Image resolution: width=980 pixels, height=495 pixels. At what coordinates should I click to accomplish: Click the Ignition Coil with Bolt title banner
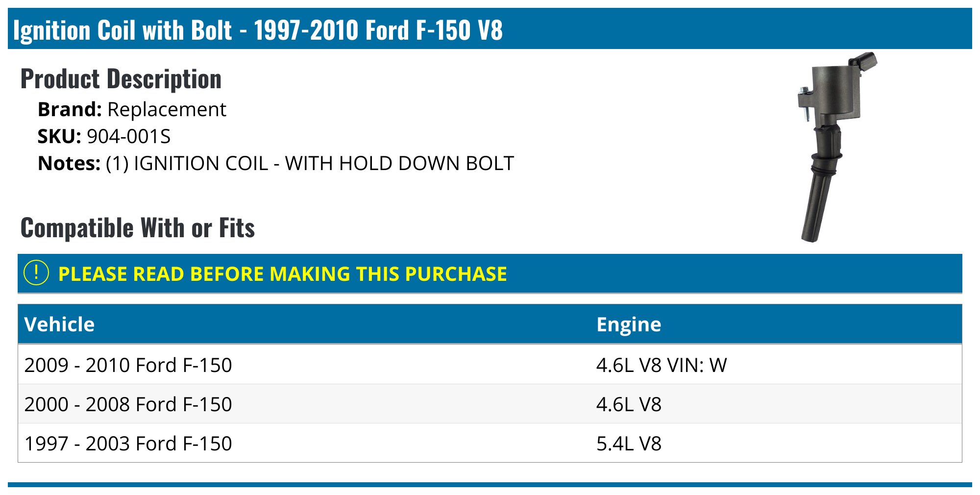click(258, 29)
